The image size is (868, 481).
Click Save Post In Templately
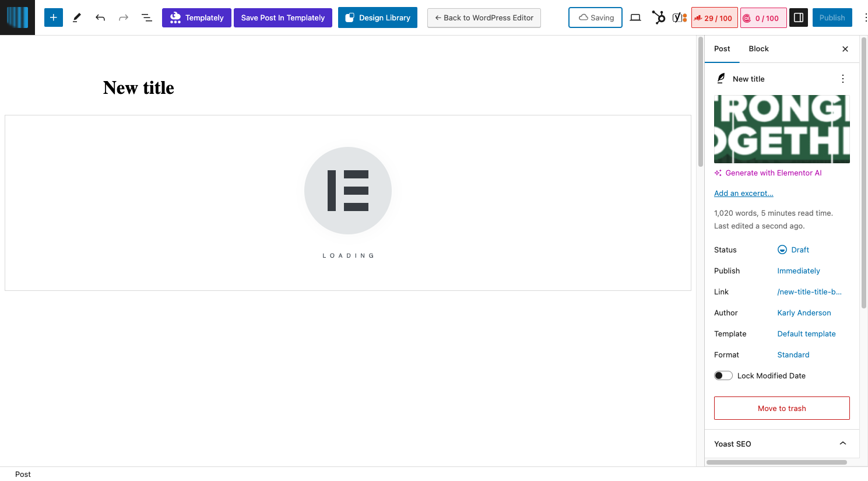pos(283,17)
